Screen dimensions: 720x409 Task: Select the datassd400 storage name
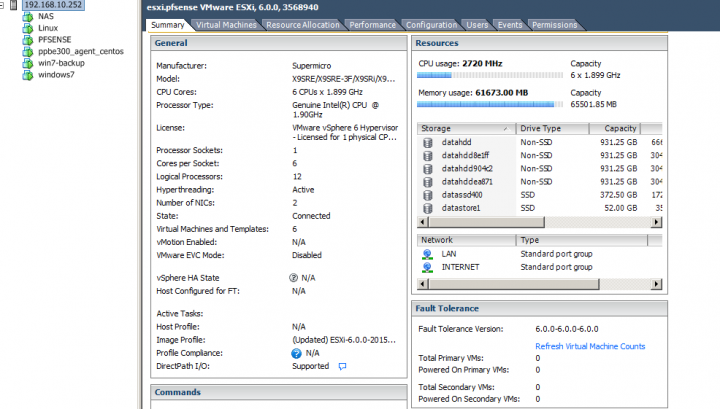click(x=462, y=195)
